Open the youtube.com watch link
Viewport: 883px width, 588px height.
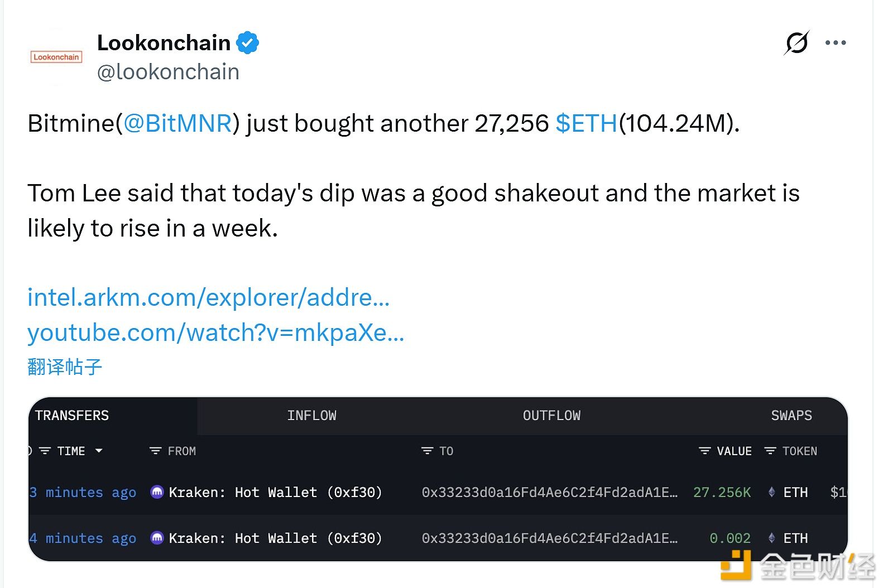[x=215, y=332]
